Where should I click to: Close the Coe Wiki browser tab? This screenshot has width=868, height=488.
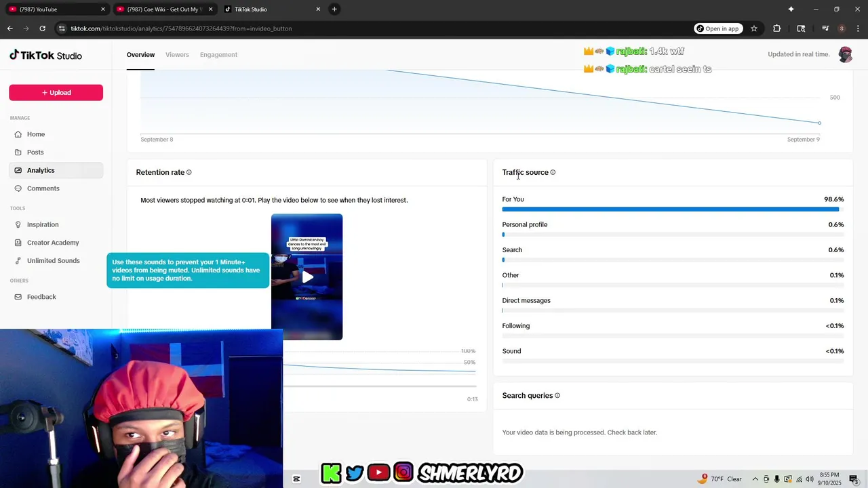click(x=210, y=9)
